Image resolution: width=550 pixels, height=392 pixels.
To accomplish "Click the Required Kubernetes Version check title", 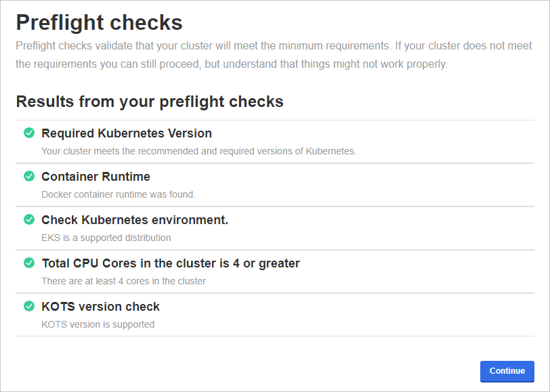I will (126, 133).
